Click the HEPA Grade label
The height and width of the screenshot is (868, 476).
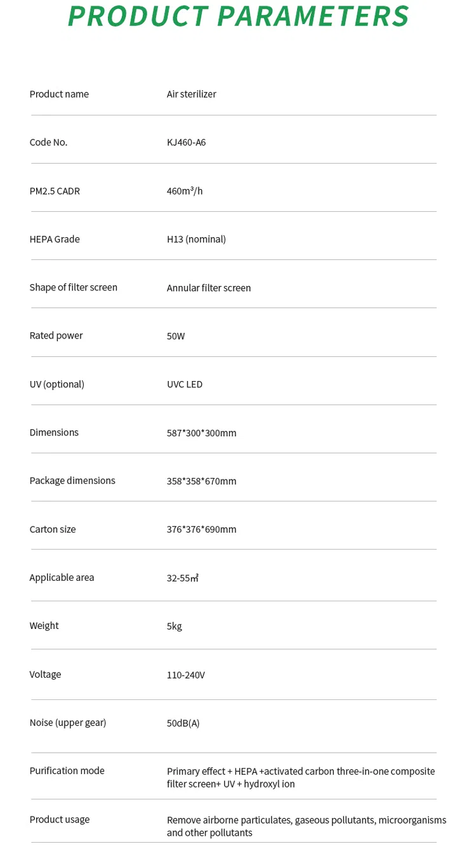tap(55, 239)
